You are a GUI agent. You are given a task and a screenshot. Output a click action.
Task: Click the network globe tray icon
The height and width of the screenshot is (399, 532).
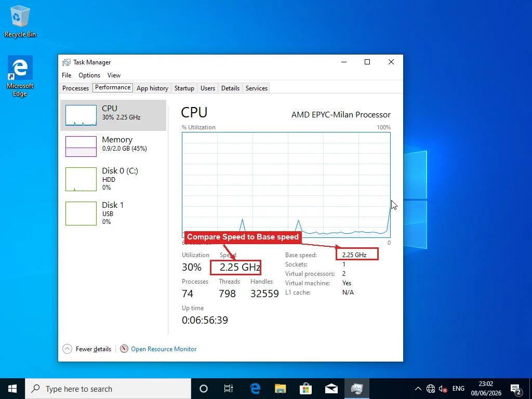(431, 389)
